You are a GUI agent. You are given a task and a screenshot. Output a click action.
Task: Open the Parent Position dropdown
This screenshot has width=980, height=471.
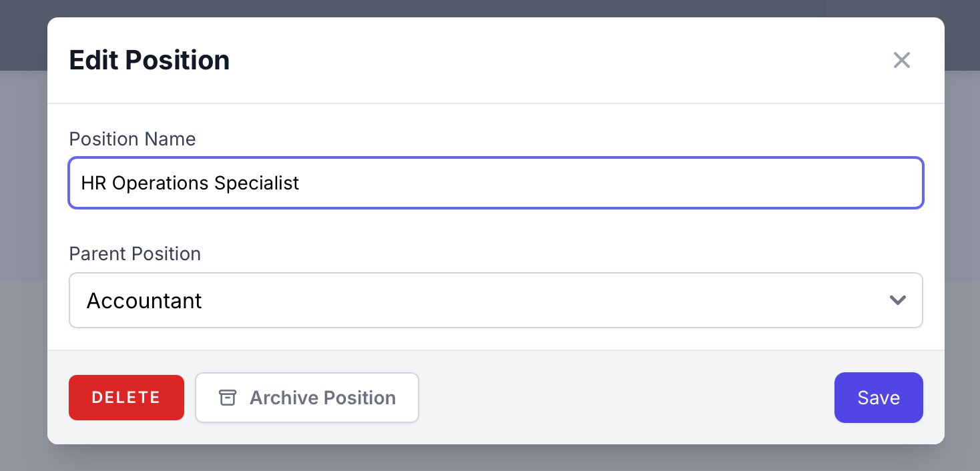pyautogui.click(x=495, y=300)
